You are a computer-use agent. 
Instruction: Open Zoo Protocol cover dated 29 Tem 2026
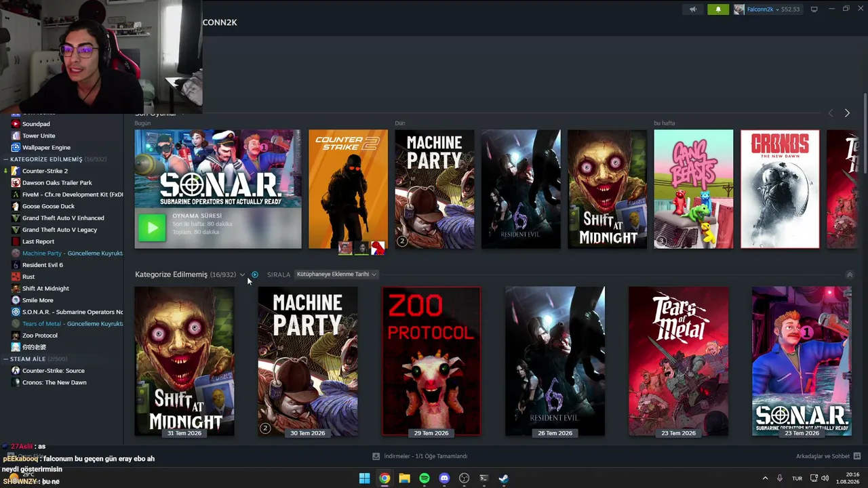(431, 361)
